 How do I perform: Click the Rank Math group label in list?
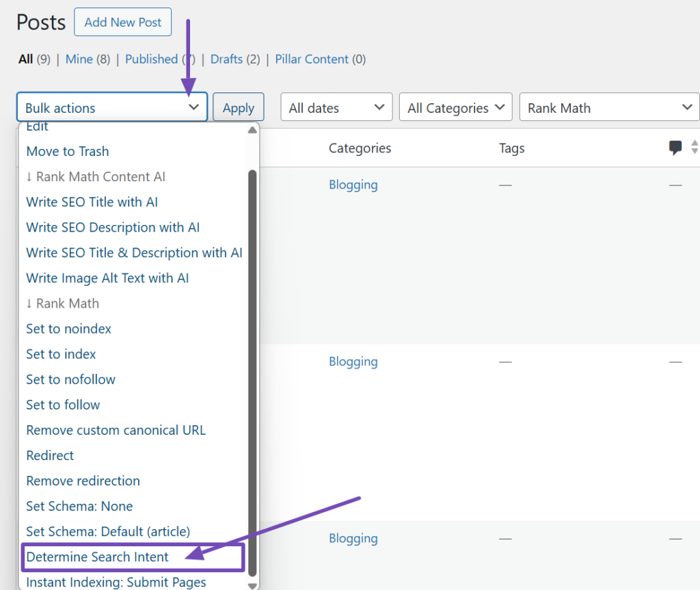point(62,304)
